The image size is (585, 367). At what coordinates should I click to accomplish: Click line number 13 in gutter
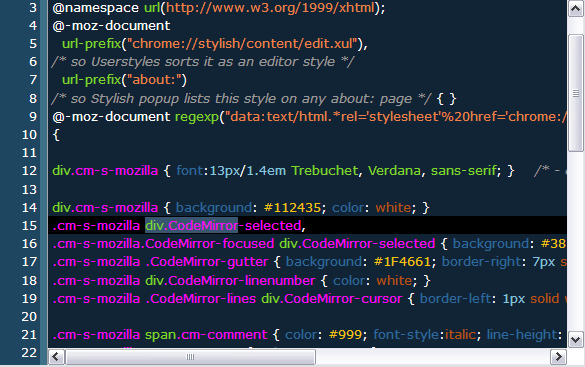29,189
